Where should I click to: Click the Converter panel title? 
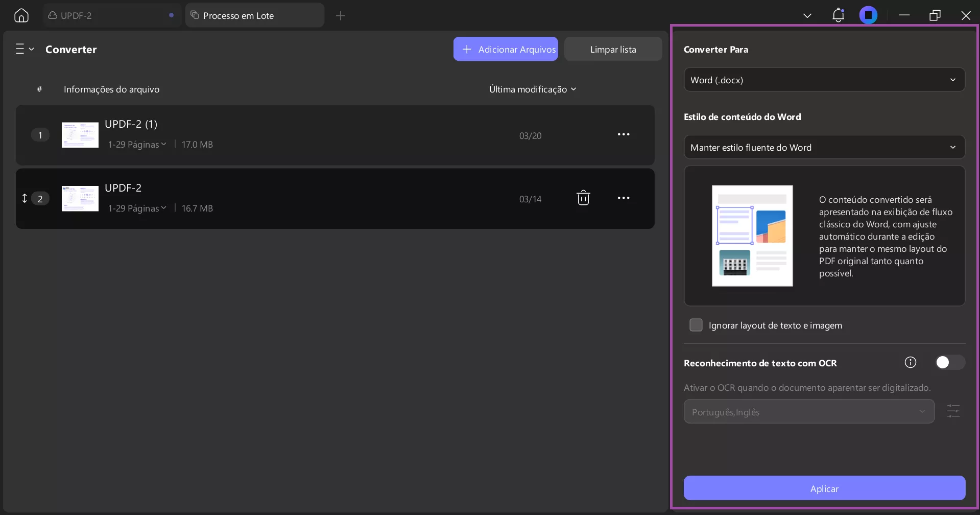[x=71, y=50]
